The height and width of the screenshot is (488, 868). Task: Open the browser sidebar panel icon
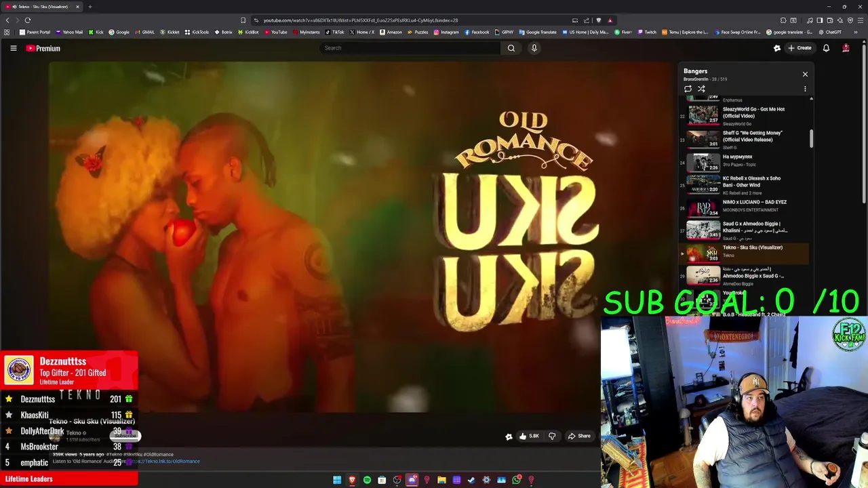click(819, 20)
